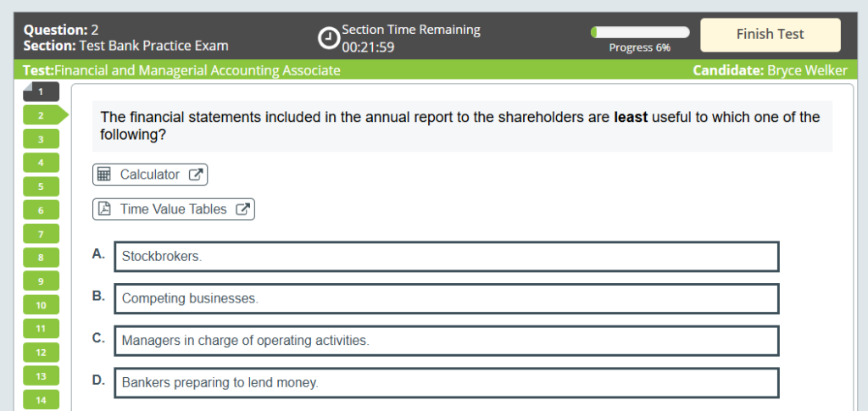Image resolution: width=868 pixels, height=411 pixels.
Task: Go to question 1 in navigator
Action: pos(41,92)
